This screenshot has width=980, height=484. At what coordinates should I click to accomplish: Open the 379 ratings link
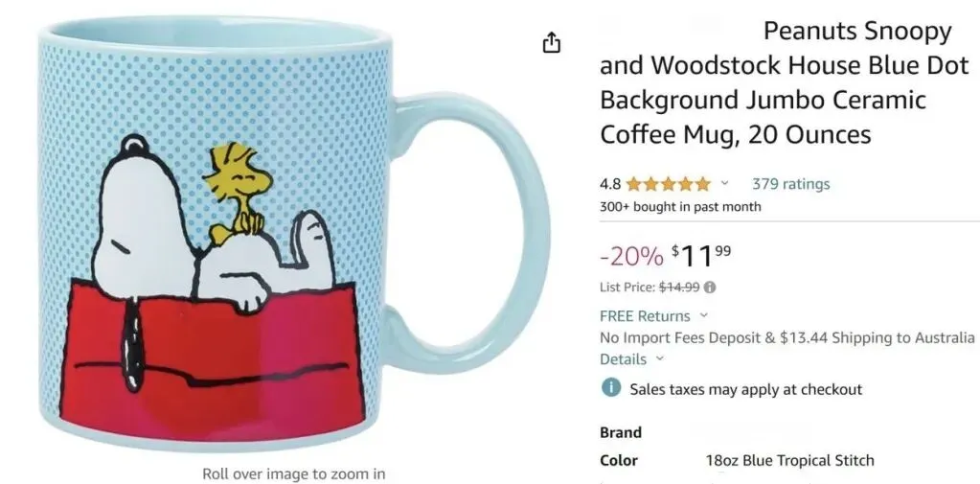click(790, 184)
